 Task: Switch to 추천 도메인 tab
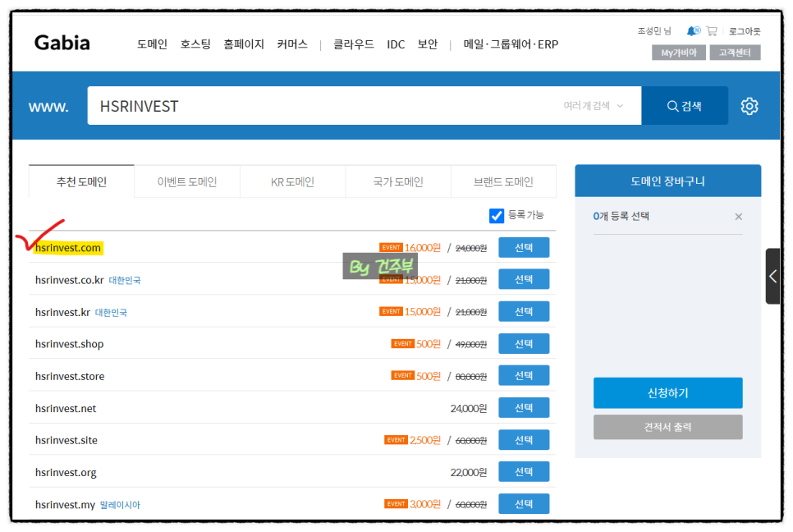[x=81, y=181]
